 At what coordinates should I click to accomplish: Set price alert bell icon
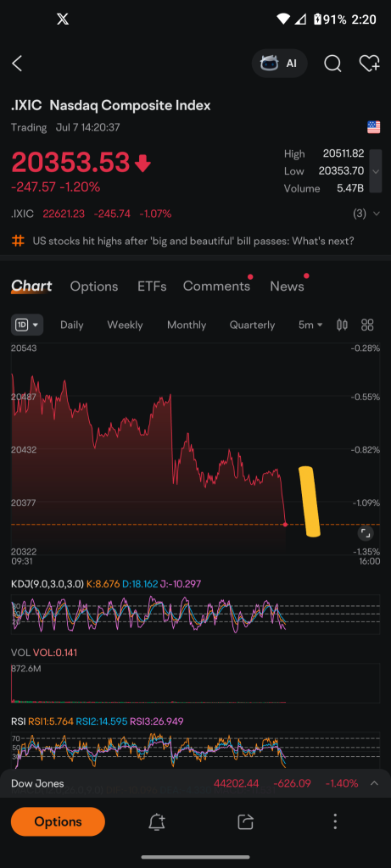157,822
